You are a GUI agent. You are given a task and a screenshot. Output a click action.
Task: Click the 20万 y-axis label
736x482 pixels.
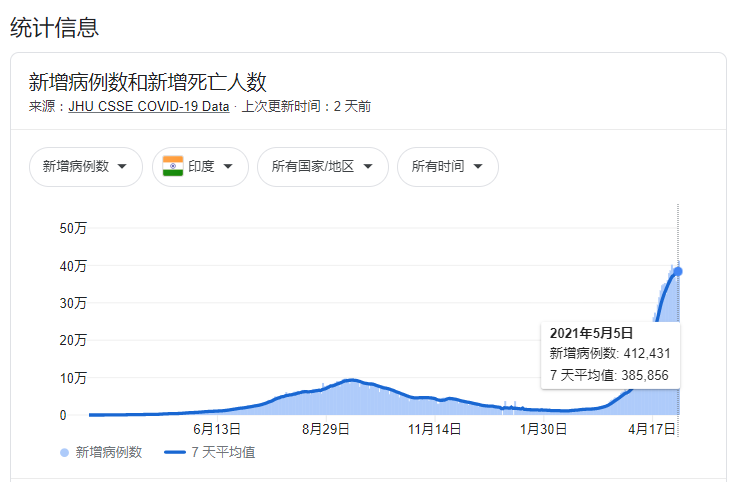click(x=73, y=340)
